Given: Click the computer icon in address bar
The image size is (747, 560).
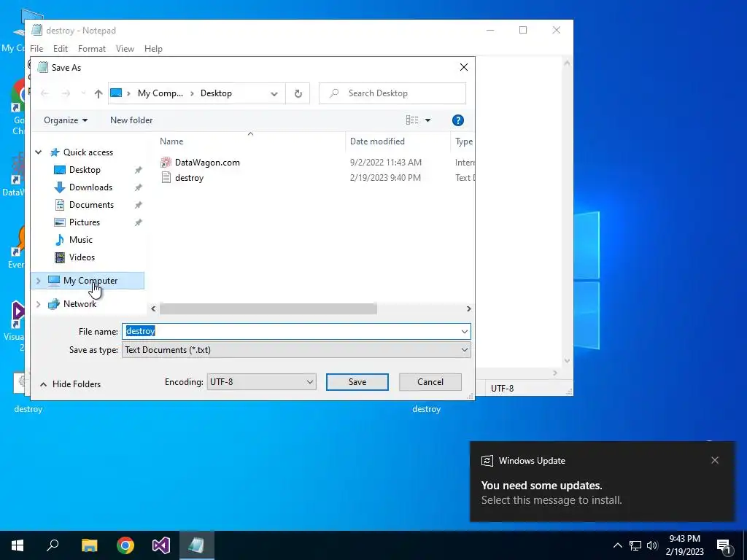Looking at the screenshot, I should coord(116,93).
